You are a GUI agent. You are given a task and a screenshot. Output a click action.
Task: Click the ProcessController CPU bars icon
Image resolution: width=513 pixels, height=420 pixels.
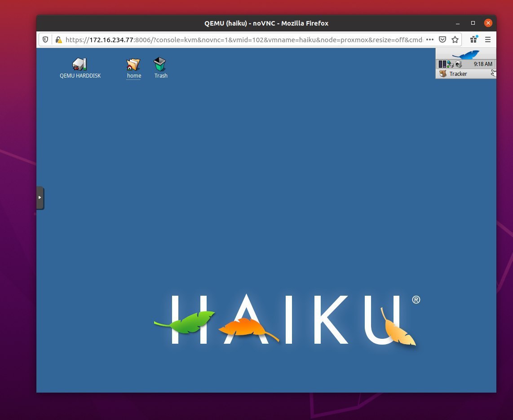442,64
